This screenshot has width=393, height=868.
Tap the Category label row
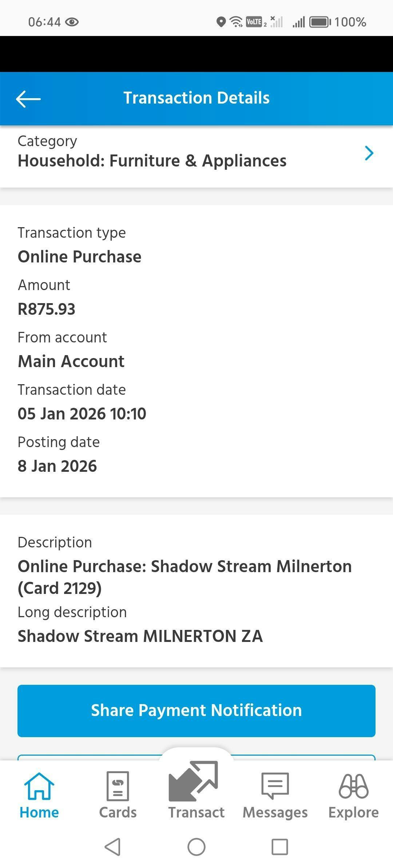pyautogui.click(x=47, y=141)
